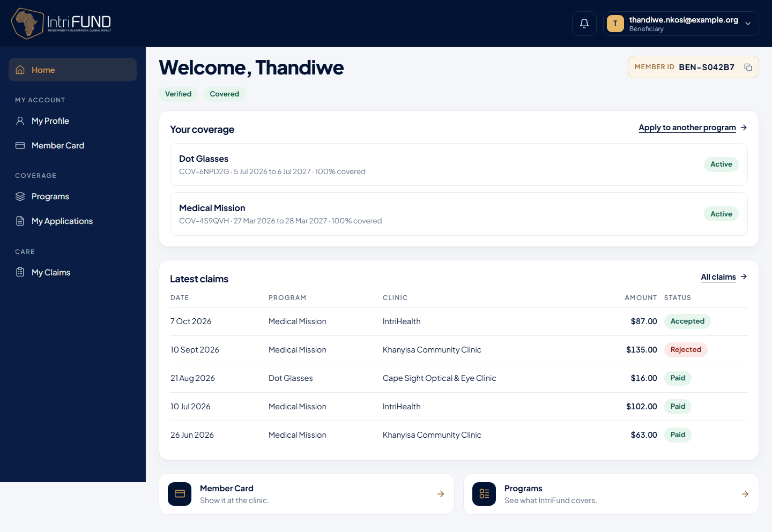Screen dimensions: 772x532
Task: Click the Rejected status badge
Action: [x=686, y=350]
